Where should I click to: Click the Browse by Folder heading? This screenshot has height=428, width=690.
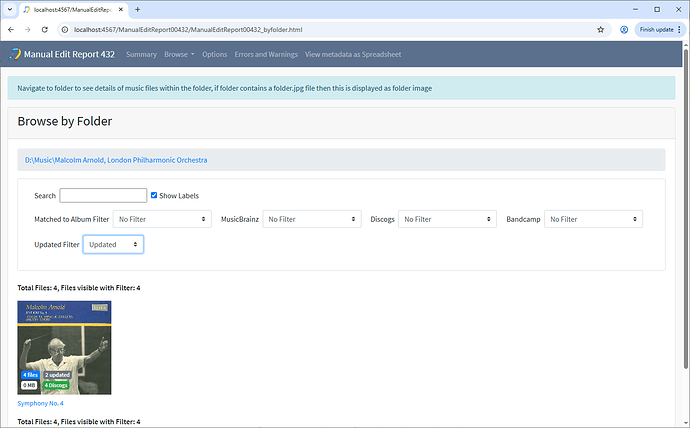pyautogui.click(x=65, y=121)
